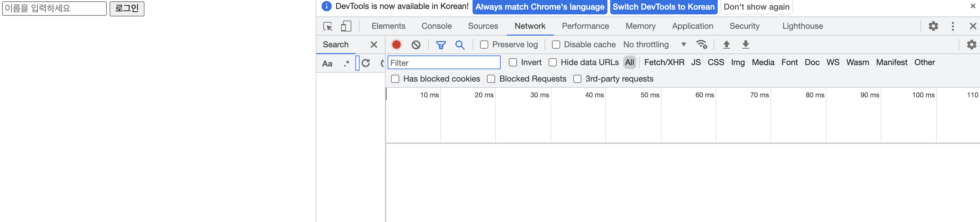The height and width of the screenshot is (222, 980).
Task: Click the 50 ms timeline marker
Action: [x=650, y=95]
